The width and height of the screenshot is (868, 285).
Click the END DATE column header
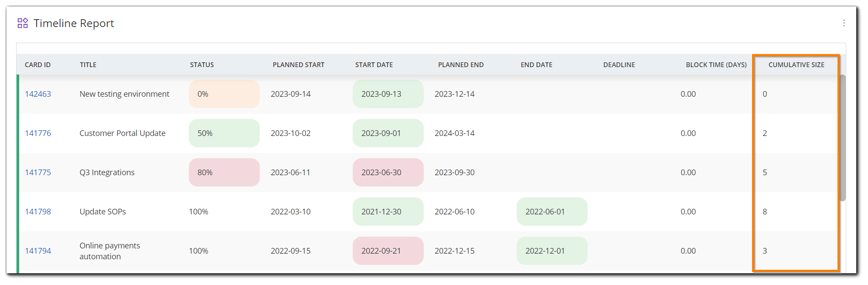536,64
